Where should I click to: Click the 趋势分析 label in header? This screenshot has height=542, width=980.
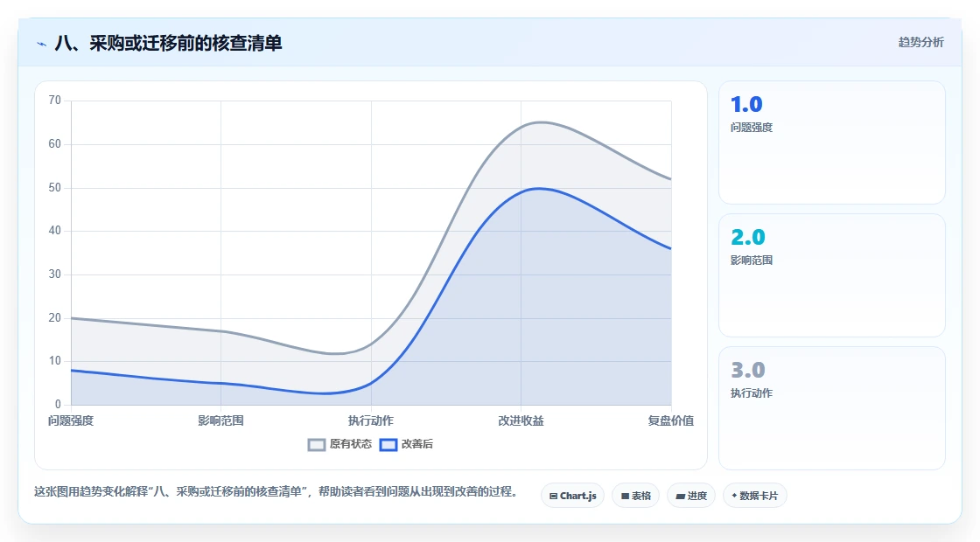[x=920, y=43]
